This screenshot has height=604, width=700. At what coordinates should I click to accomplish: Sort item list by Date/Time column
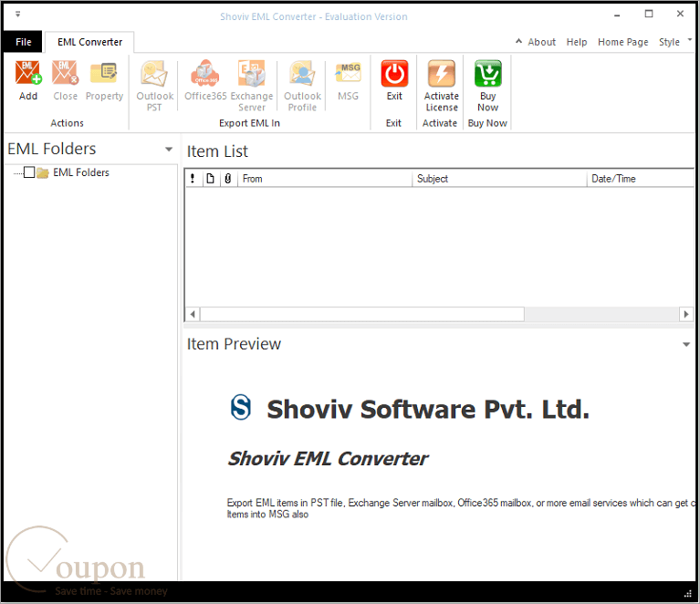[640, 179]
